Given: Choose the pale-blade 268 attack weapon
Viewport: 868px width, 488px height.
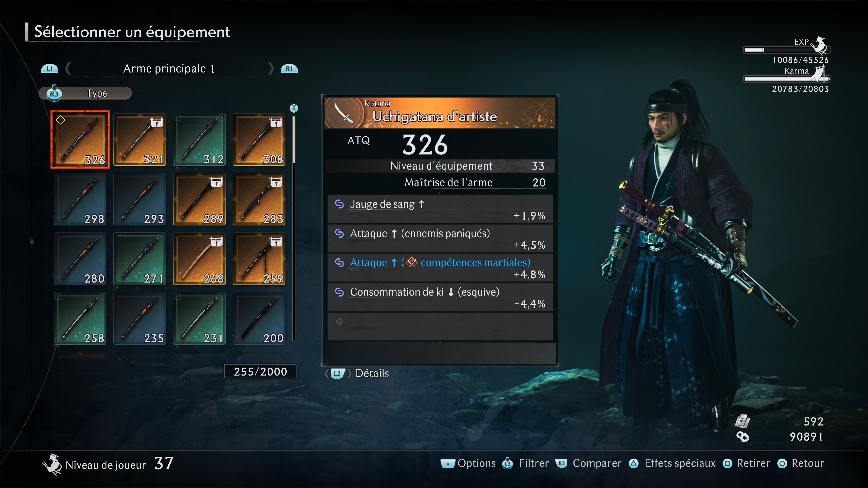Looking at the screenshot, I should (x=199, y=259).
